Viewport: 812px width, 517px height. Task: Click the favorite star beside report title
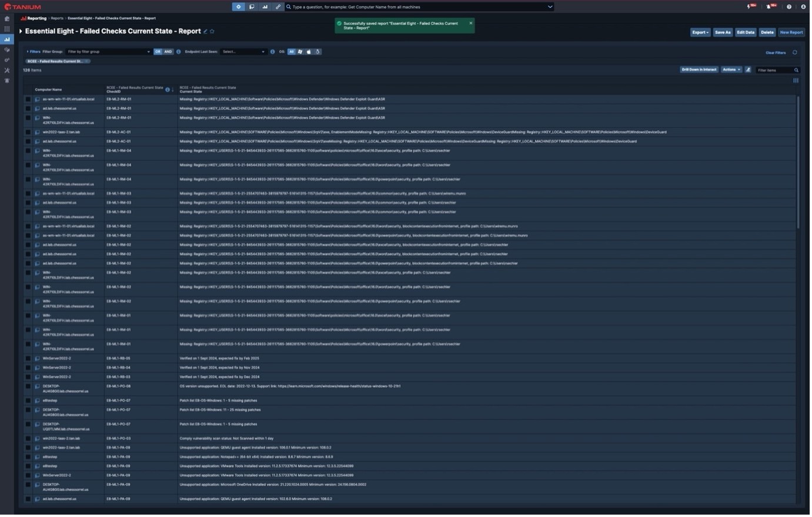pos(213,32)
